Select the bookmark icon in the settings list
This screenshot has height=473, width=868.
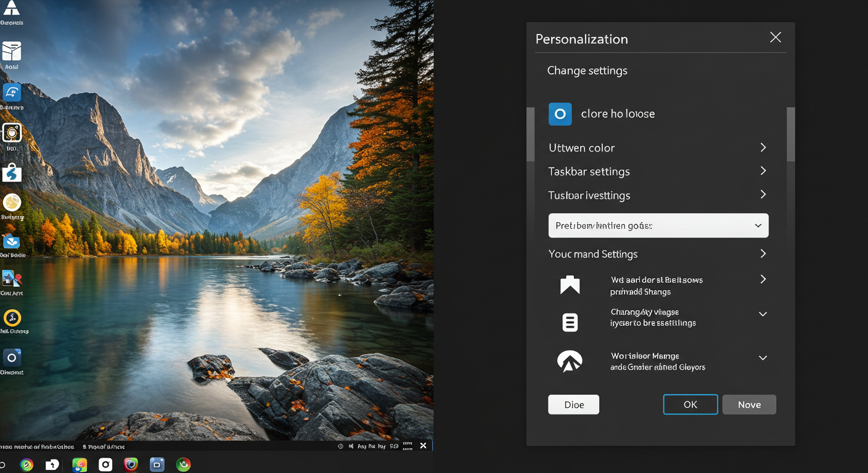click(x=570, y=285)
